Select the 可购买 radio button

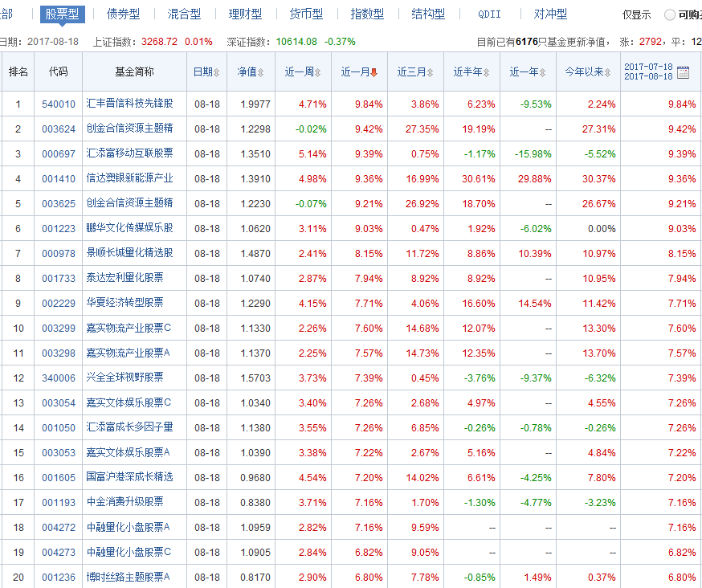(670, 14)
